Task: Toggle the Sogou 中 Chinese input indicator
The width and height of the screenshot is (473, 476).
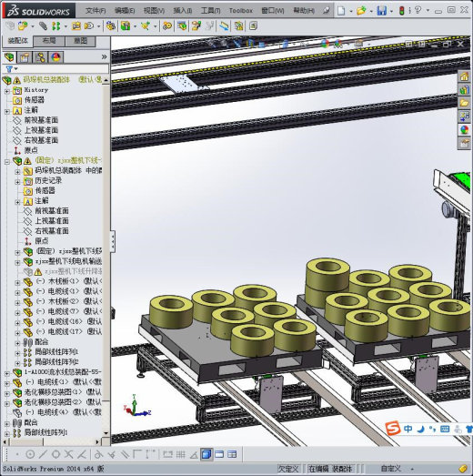Action: (x=408, y=429)
